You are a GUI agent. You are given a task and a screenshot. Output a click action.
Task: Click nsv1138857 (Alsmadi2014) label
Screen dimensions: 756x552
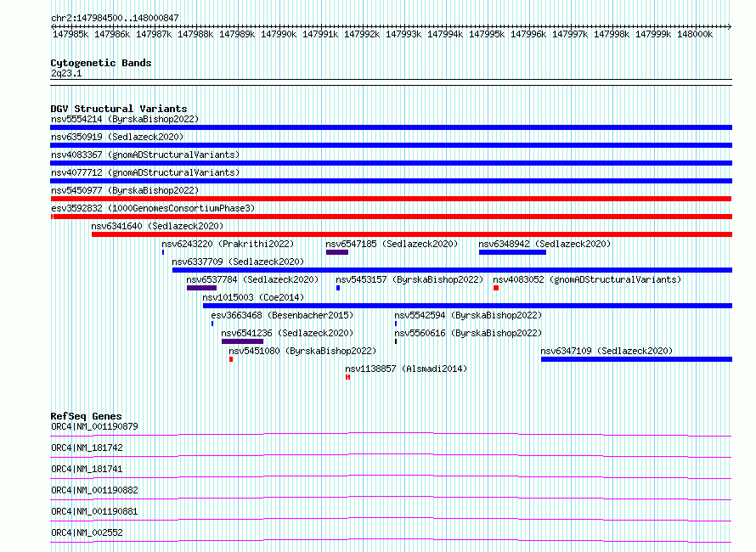tap(406, 369)
